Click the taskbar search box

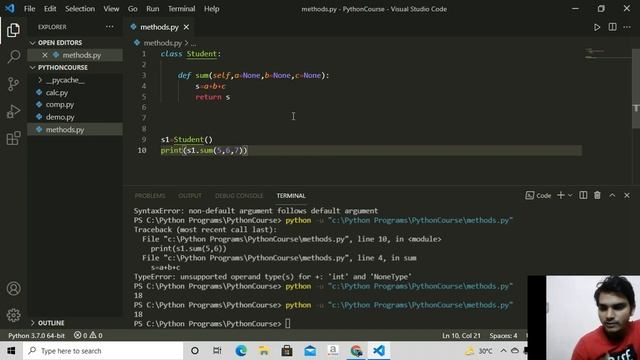103,351
